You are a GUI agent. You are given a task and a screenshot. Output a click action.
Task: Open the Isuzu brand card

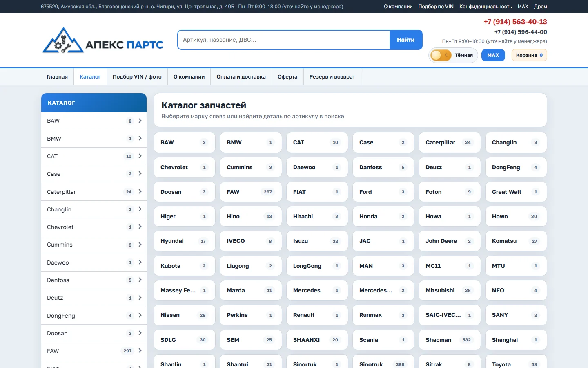[x=317, y=241]
